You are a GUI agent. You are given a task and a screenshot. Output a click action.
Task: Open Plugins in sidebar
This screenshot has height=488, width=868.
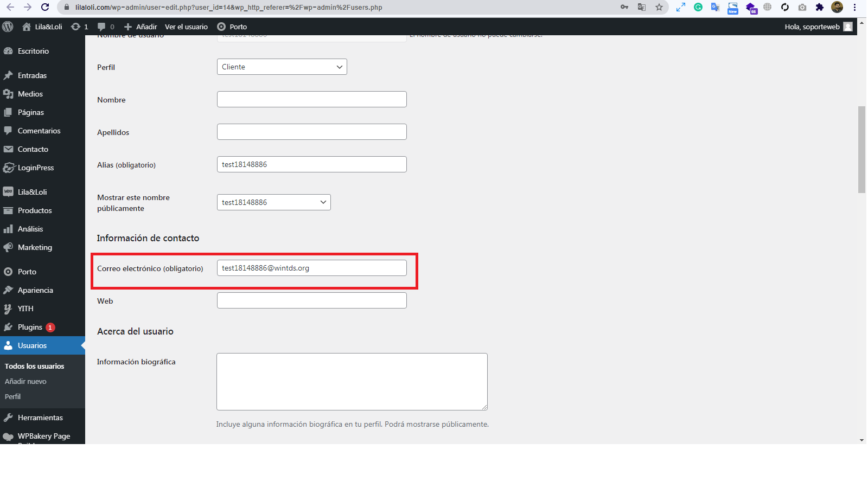click(42, 327)
